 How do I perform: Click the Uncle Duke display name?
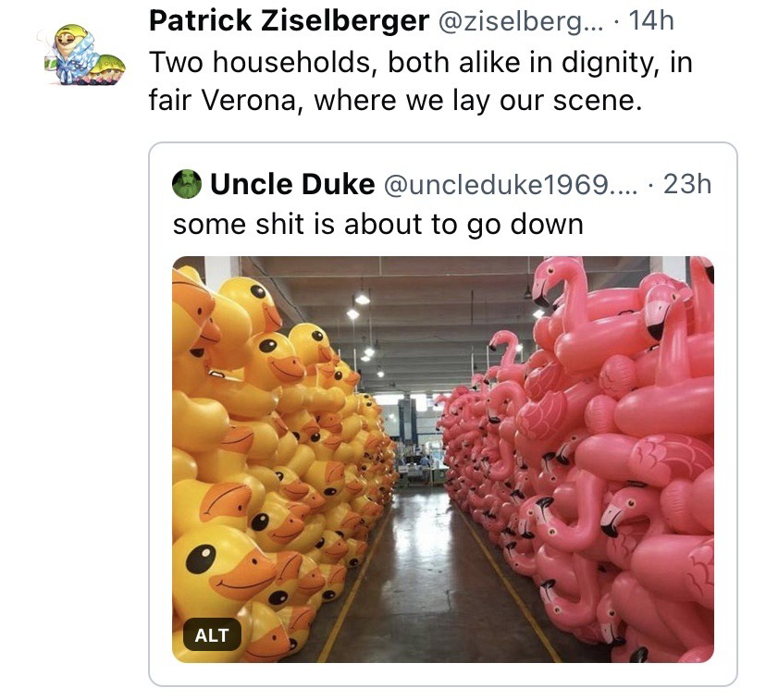coord(292,184)
